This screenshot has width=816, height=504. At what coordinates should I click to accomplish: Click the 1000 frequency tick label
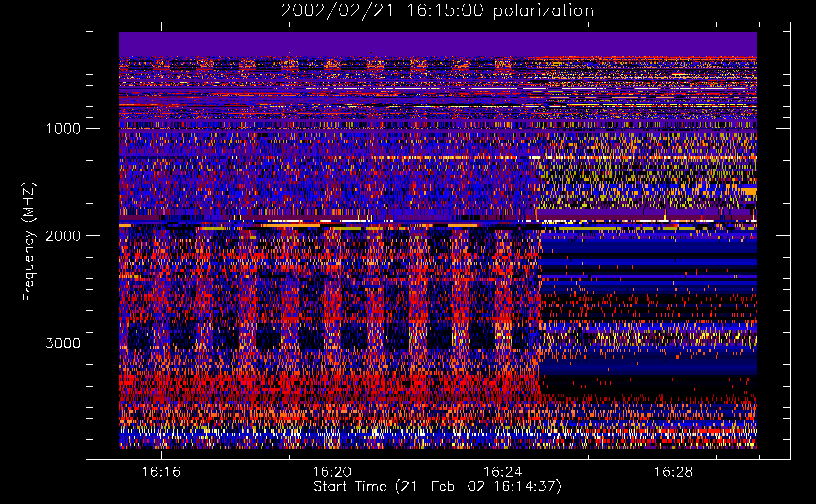tap(63, 129)
